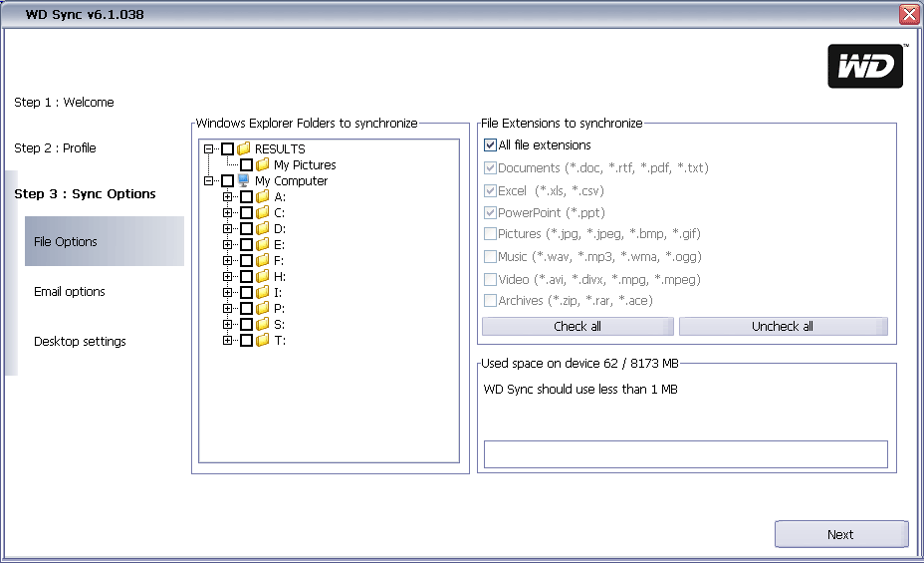The width and height of the screenshot is (924, 563).
Task: Enable the Archives extensions checkbox
Action: point(490,300)
